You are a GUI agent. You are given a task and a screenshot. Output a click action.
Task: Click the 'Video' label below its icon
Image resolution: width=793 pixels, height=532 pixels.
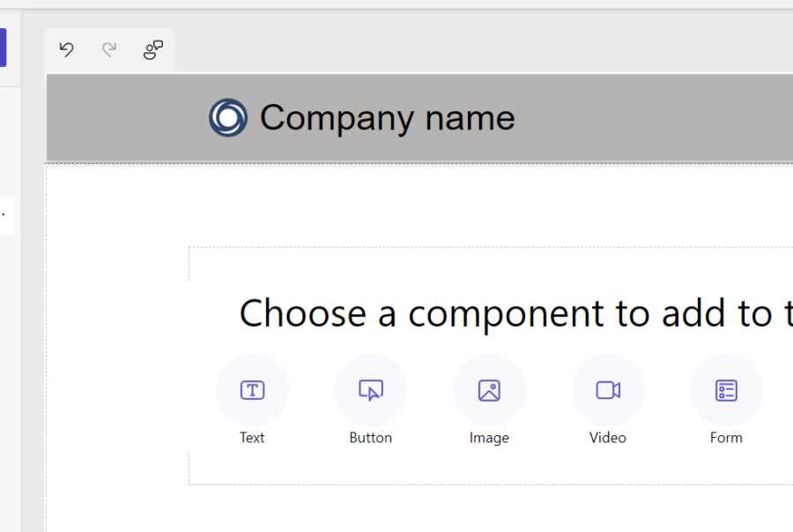tap(607, 437)
